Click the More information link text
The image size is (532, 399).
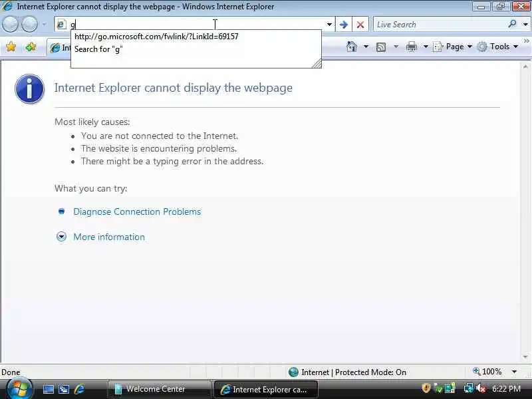[x=109, y=237]
